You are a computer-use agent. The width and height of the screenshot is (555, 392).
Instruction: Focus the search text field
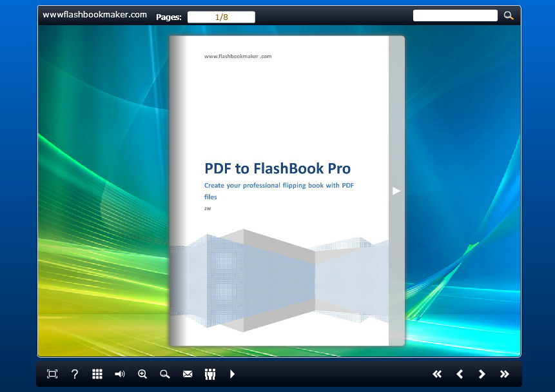point(455,15)
